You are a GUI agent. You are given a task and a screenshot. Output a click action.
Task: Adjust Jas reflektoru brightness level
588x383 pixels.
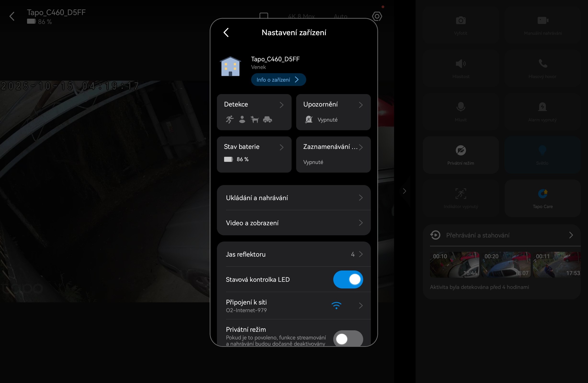click(x=294, y=254)
